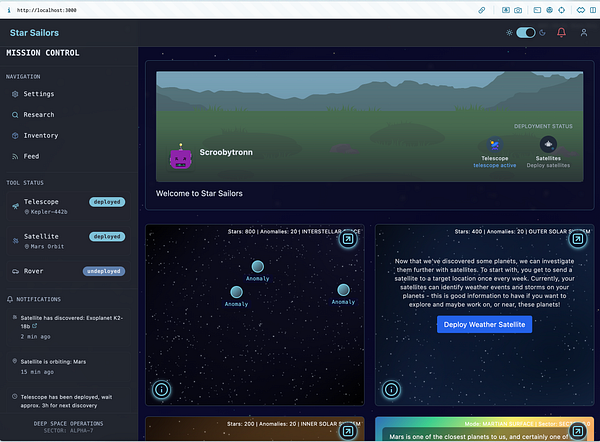Expand the Inner Solar System panel
Screen dimensions: 600x442
[348, 431]
